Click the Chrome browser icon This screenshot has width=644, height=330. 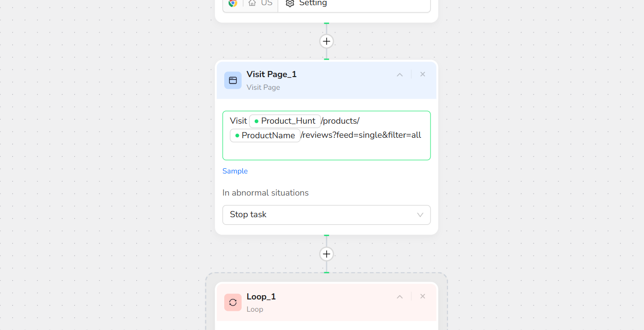click(233, 3)
